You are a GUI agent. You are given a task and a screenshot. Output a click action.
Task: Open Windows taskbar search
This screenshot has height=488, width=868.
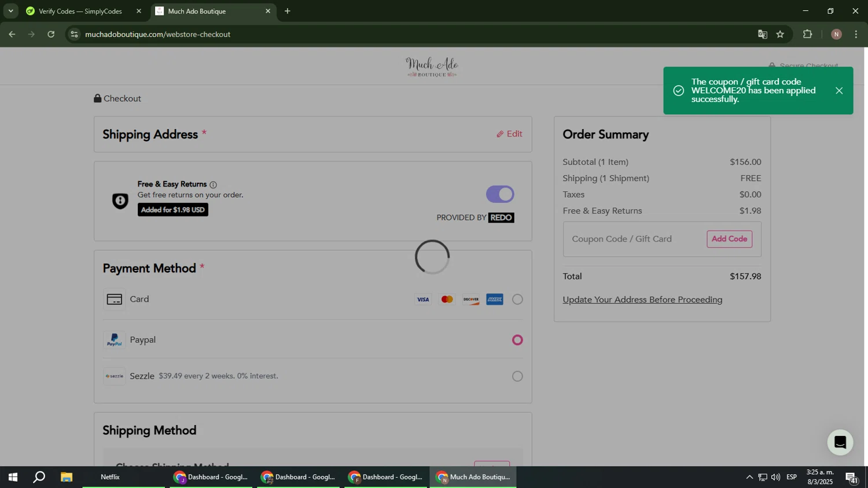pyautogui.click(x=39, y=477)
